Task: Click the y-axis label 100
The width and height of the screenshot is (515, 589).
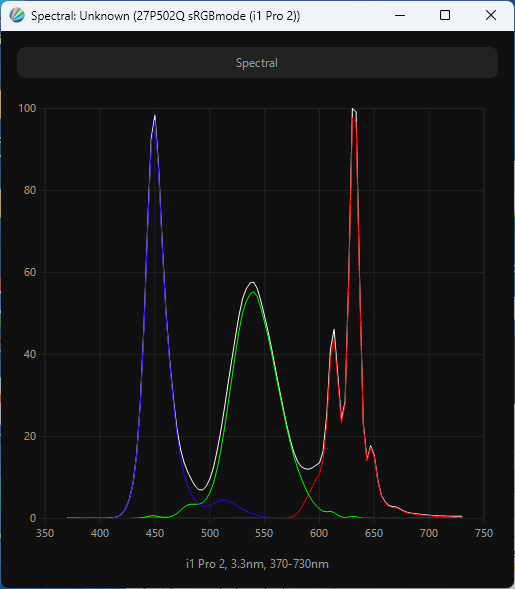Action: tap(27, 108)
